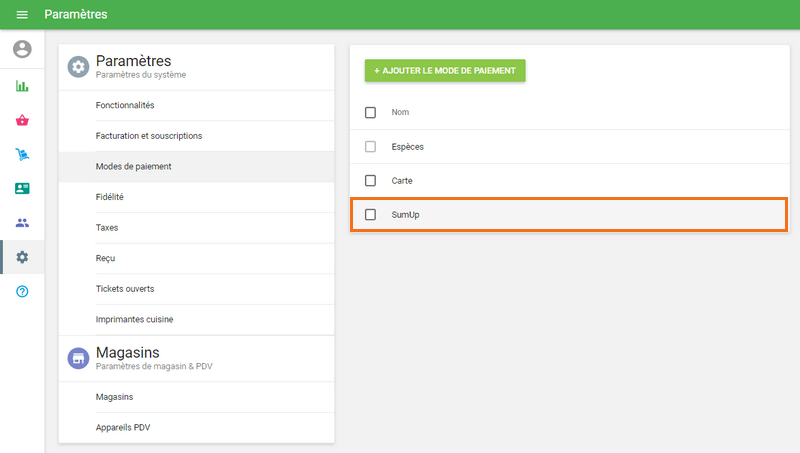Open Inventory hand truck icon in sidebar
This screenshot has width=800, height=453.
point(22,154)
